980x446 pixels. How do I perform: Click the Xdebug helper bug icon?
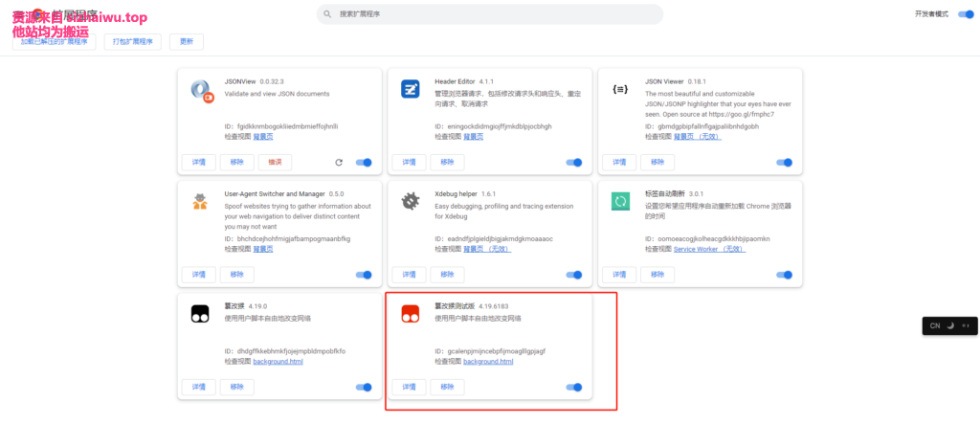pos(411,201)
